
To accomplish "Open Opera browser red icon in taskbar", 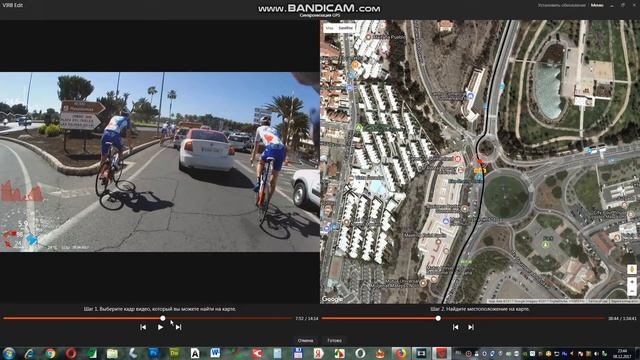I will [71, 353].
